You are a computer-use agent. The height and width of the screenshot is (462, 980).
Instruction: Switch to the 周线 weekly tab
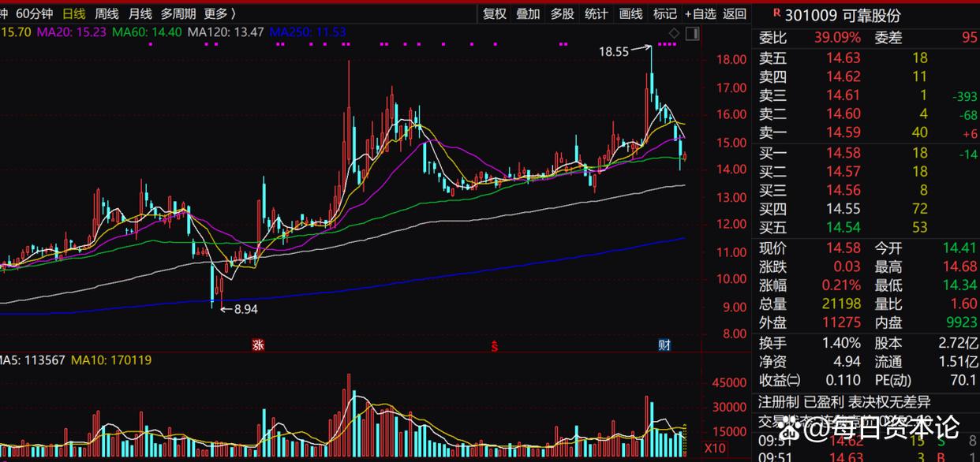pyautogui.click(x=107, y=13)
